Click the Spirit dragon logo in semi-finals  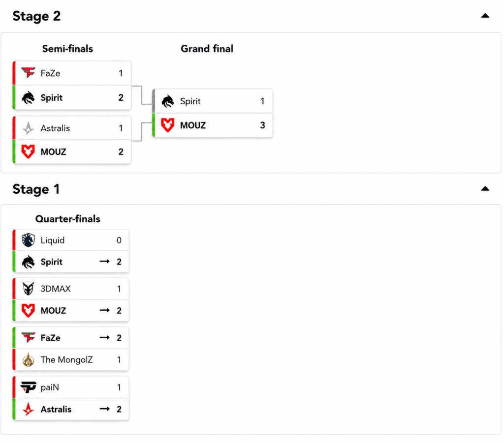click(28, 97)
